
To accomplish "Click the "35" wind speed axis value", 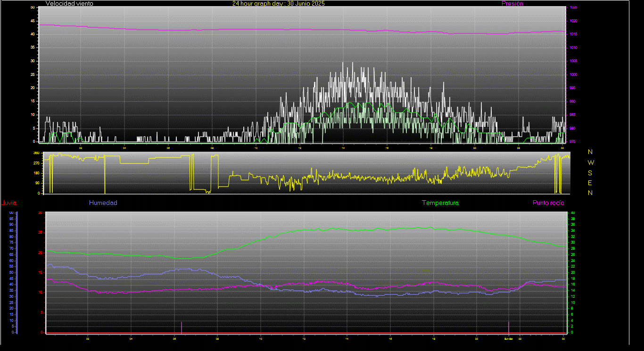I will [33, 48].
